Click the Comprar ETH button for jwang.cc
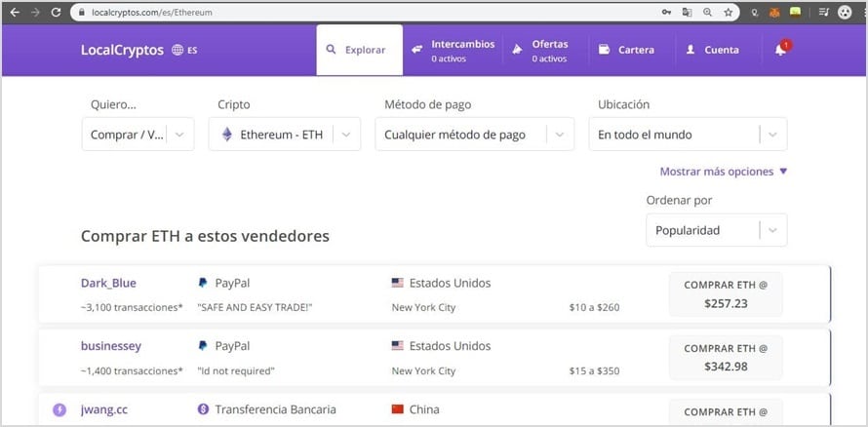 point(726,411)
